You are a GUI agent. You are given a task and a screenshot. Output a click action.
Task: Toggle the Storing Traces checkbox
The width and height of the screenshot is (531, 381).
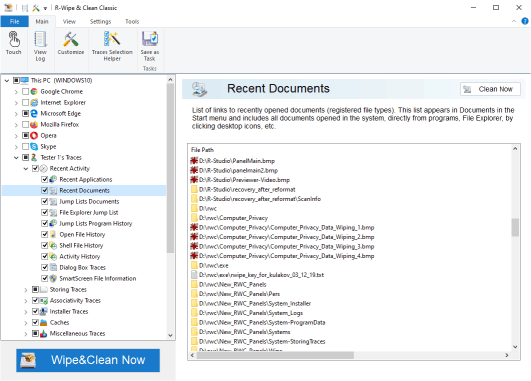pyautogui.click(x=35, y=290)
